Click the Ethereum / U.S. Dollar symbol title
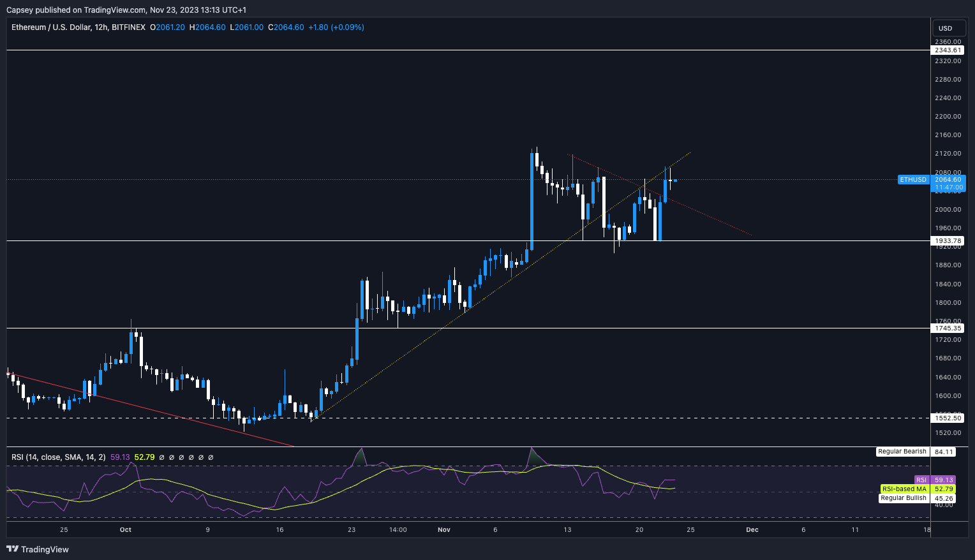975x560 pixels. coord(59,27)
